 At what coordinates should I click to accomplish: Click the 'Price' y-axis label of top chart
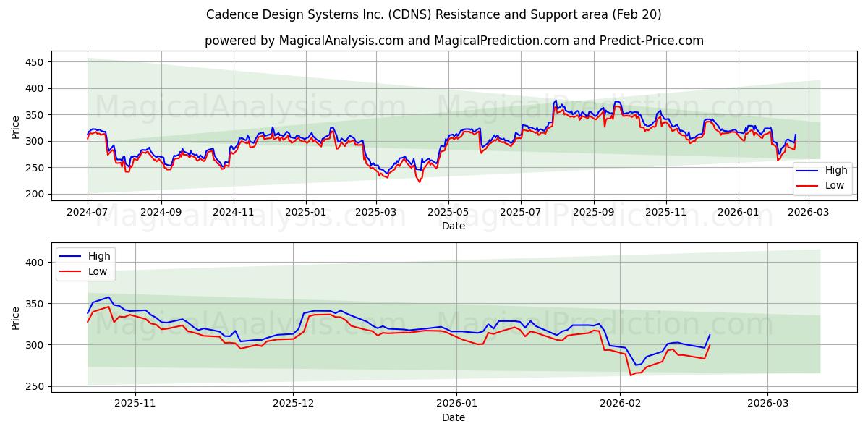pyautogui.click(x=16, y=127)
